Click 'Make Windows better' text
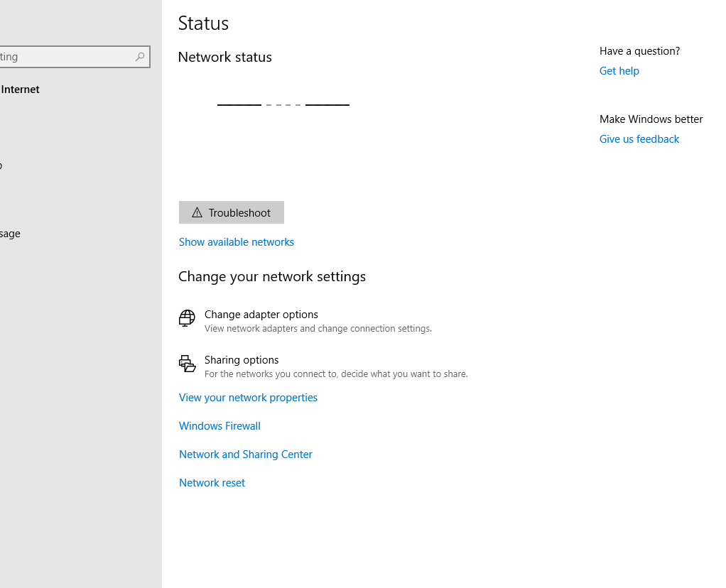This screenshot has width=726, height=588. click(x=651, y=119)
